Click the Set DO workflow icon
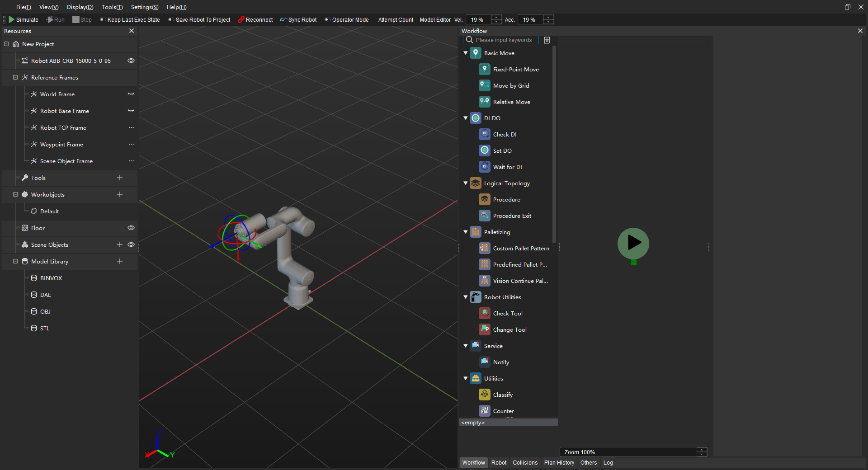Screen dimensions: 868x470 pyautogui.click(x=484, y=150)
